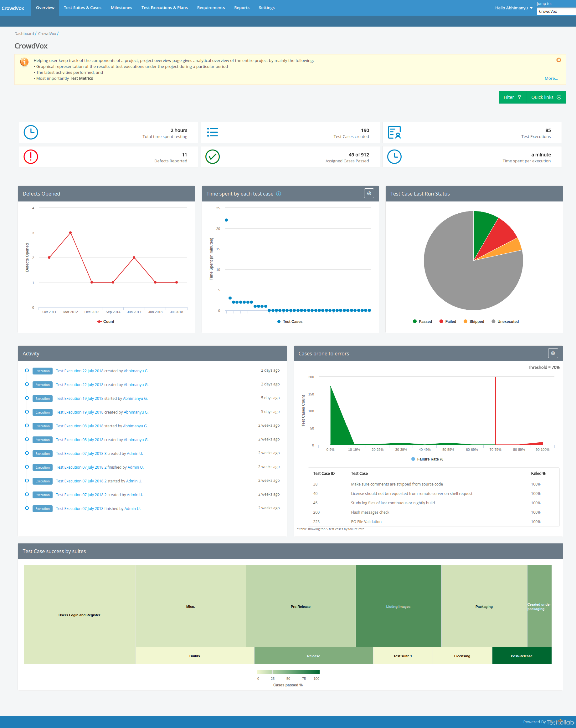
Task: Open the Hello Abhimanyu user dropdown
Action: pos(514,8)
